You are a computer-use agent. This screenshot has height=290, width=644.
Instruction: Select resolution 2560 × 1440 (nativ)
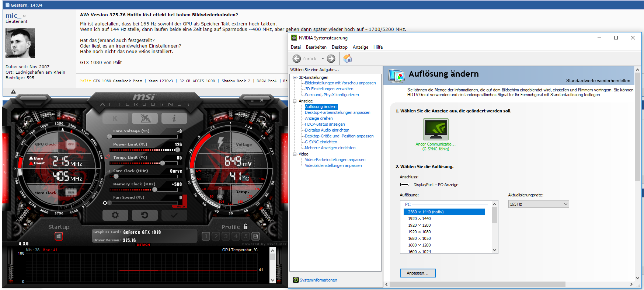(444, 212)
